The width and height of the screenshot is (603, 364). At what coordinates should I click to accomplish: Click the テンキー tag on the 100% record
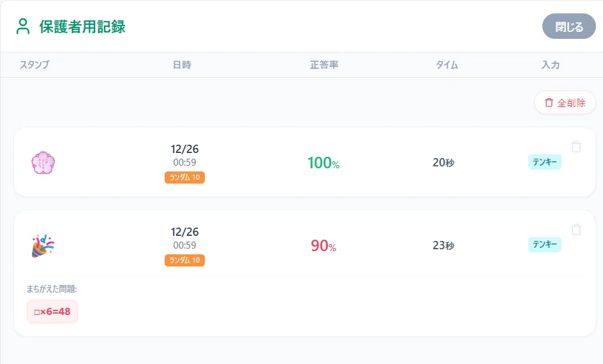click(x=544, y=162)
